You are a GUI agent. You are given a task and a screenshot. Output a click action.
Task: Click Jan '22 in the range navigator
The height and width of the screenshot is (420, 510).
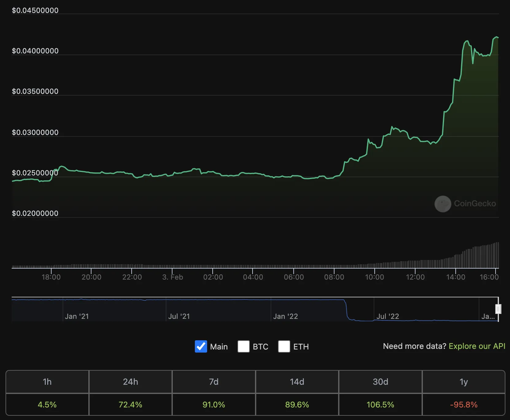[286, 316]
